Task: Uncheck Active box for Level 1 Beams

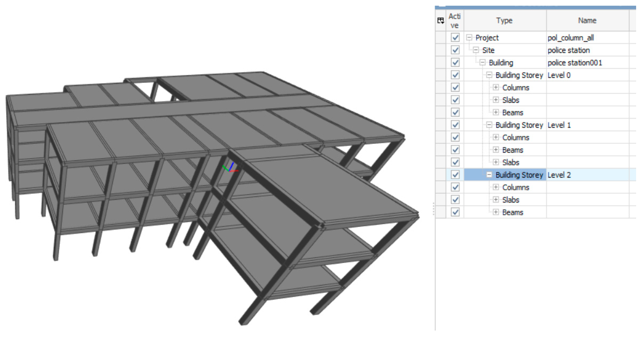Action: (x=455, y=150)
